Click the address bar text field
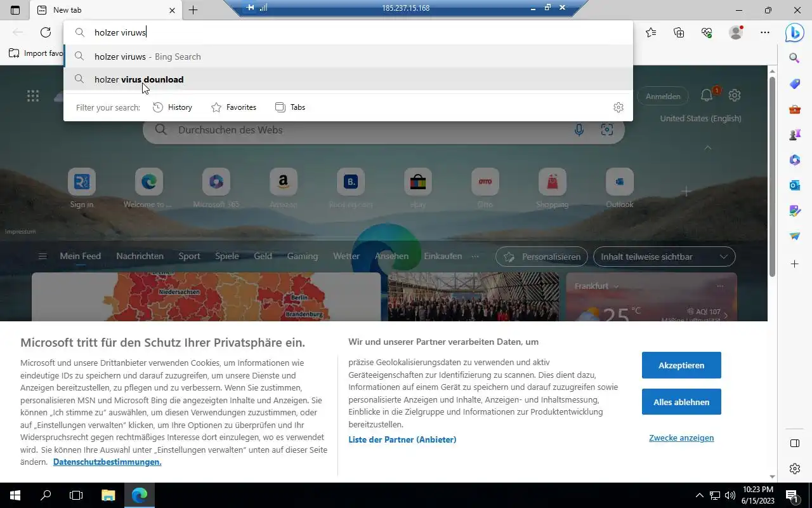The width and height of the screenshot is (812, 508). [x=348, y=32]
